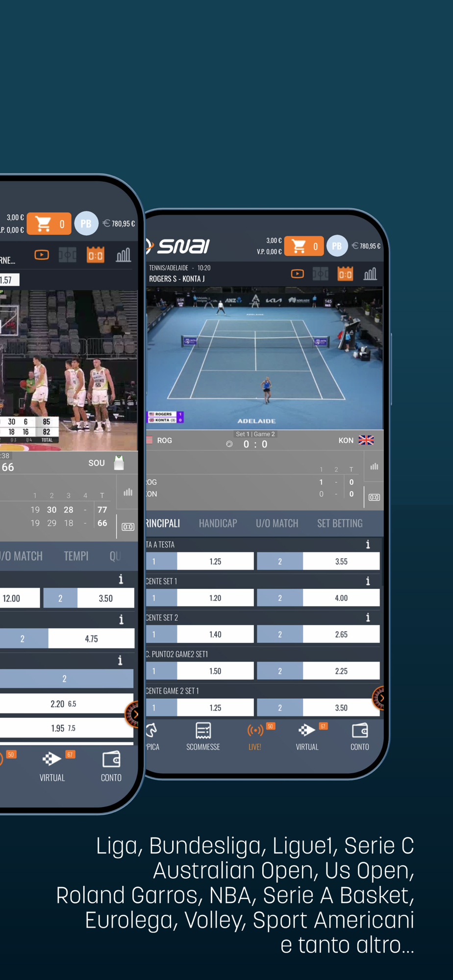Screen dimensions: 453x980
Task: Show small stats icon beside basketball quarter table
Action: point(128,492)
